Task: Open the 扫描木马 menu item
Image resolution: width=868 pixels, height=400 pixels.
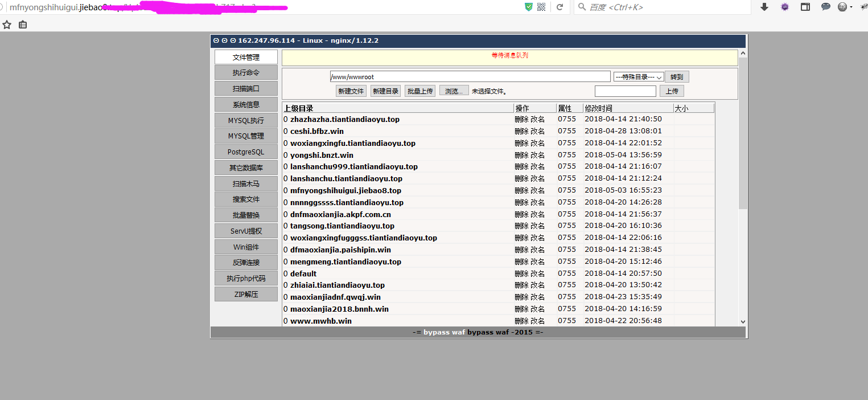Action: click(x=246, y=183)
